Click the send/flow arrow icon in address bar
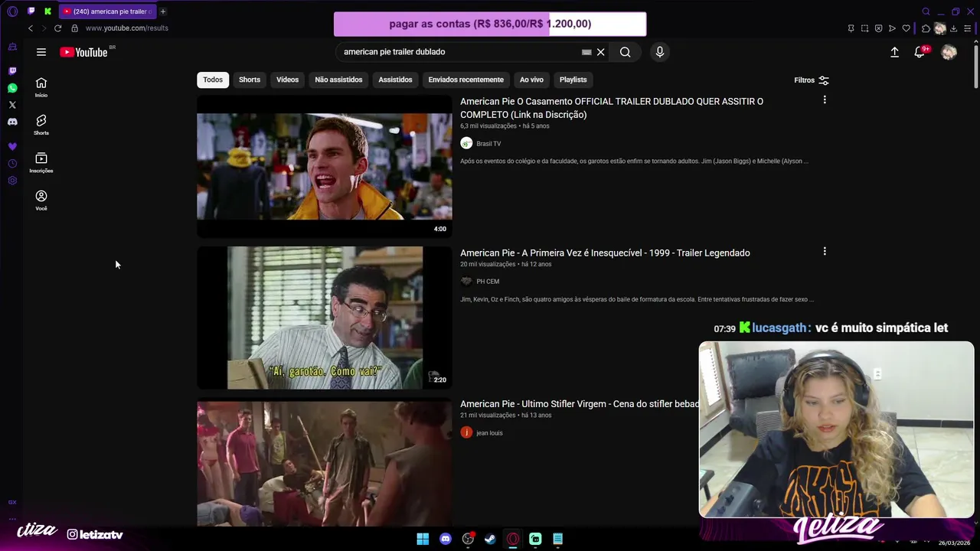The width and height of the screenshot is (980, 551). 892,28
